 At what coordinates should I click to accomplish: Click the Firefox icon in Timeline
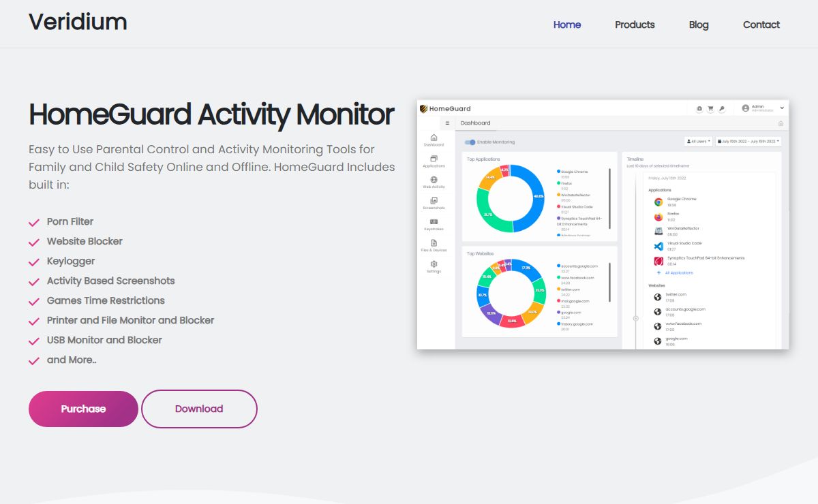point(658,217)
